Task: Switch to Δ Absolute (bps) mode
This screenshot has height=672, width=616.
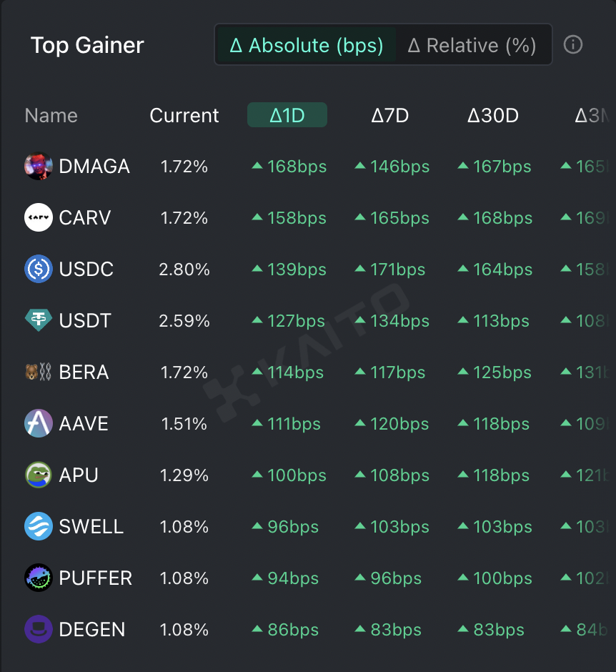Action: pos(307,46)
